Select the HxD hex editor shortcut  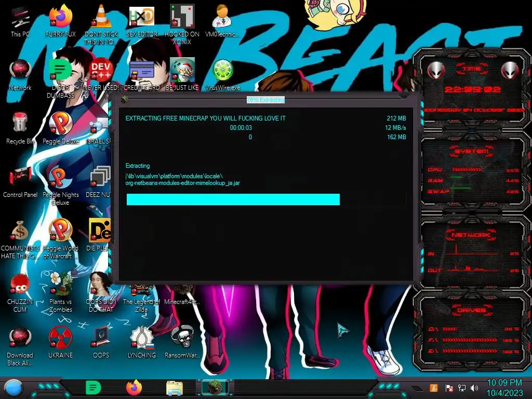tap(141, 17)
